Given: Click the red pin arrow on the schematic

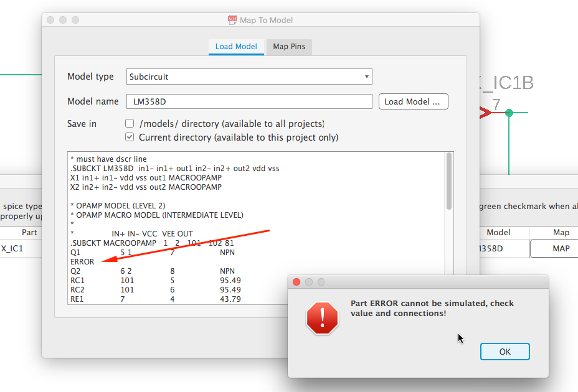Looking at the screenshot, I should tap(485, 113).
